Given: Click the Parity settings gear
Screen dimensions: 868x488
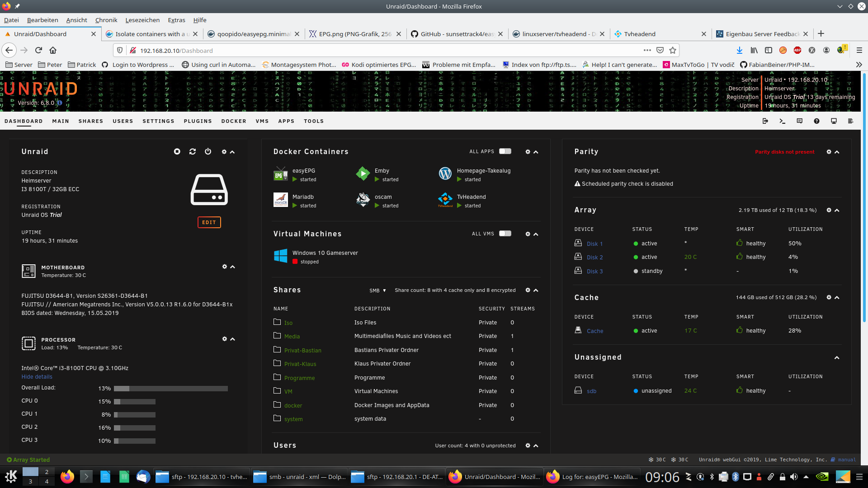Looking at the screenshot, I should pyautogui.click(x=829, y=152).
